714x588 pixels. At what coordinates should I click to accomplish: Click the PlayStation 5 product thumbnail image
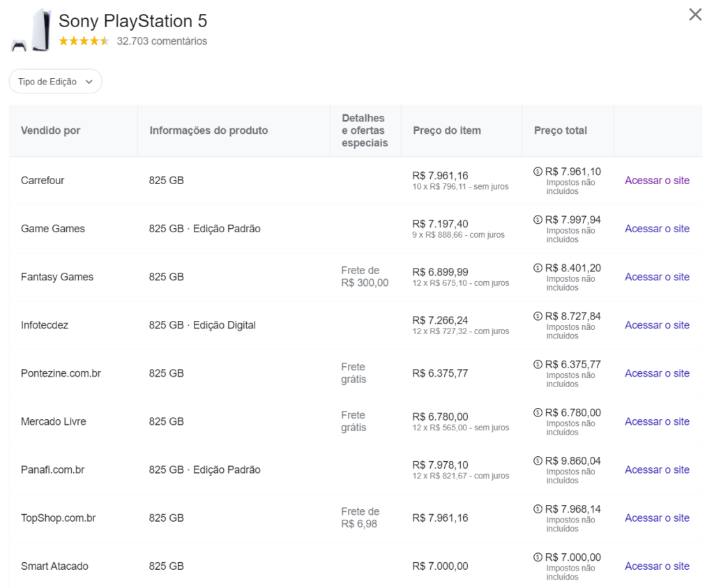click(x=31, y=30)
